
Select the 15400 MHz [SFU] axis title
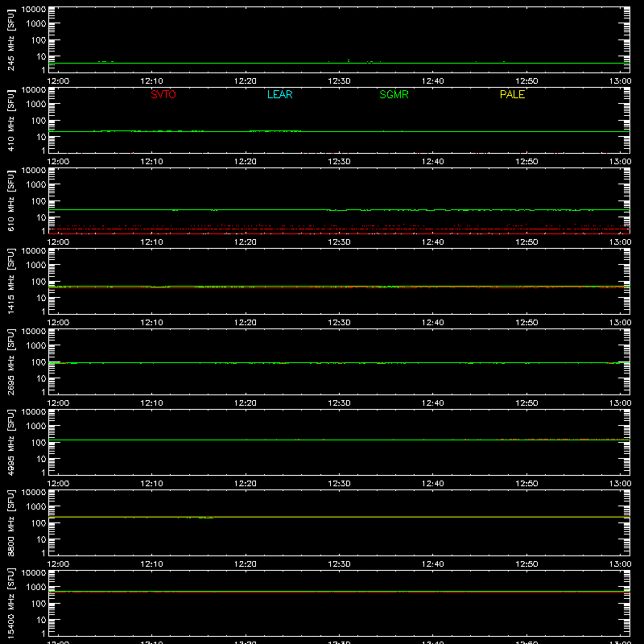click(x=10, y=602)
